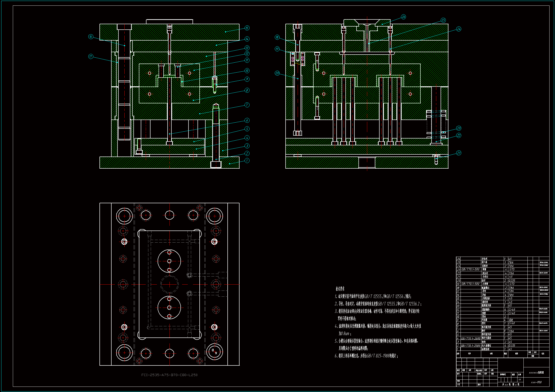Click the xxx-000 drawing number cell
This screenshot has height=392, width=555.
pos(536,382)
